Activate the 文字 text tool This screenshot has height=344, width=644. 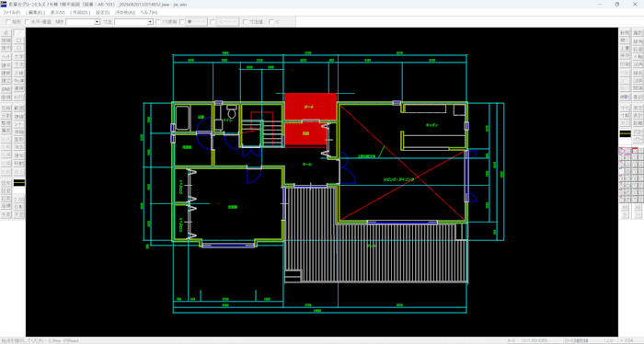[19, 57]
